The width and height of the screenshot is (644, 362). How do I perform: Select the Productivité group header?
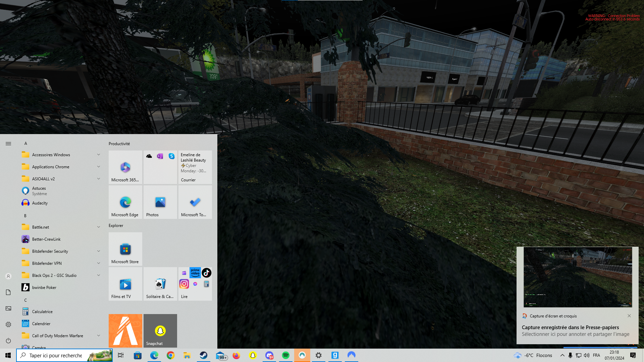119,144
